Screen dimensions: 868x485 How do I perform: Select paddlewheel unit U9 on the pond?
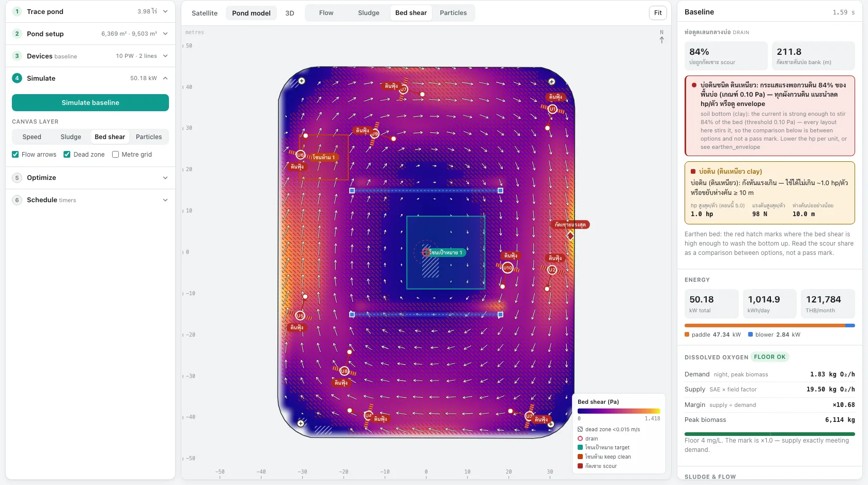coord(375,134)
